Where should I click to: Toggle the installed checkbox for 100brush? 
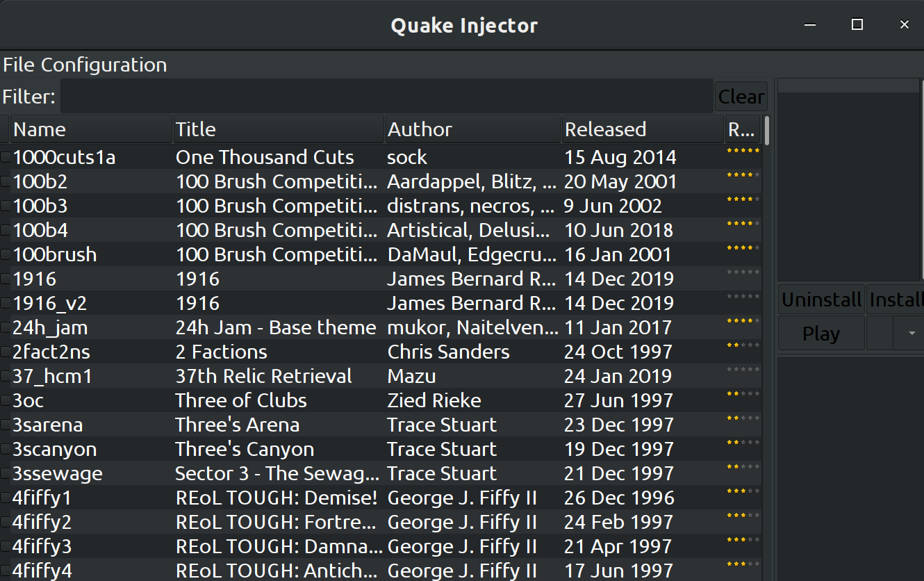click(5, 254)
